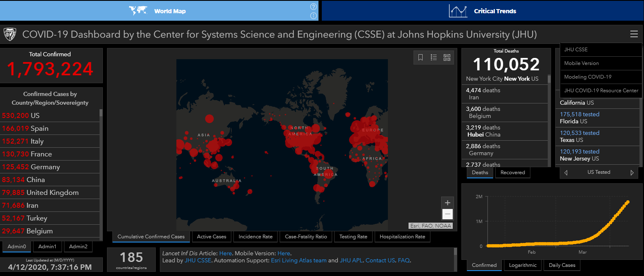
Task: Select the Active Cases tab
Action: coord(211,237)
